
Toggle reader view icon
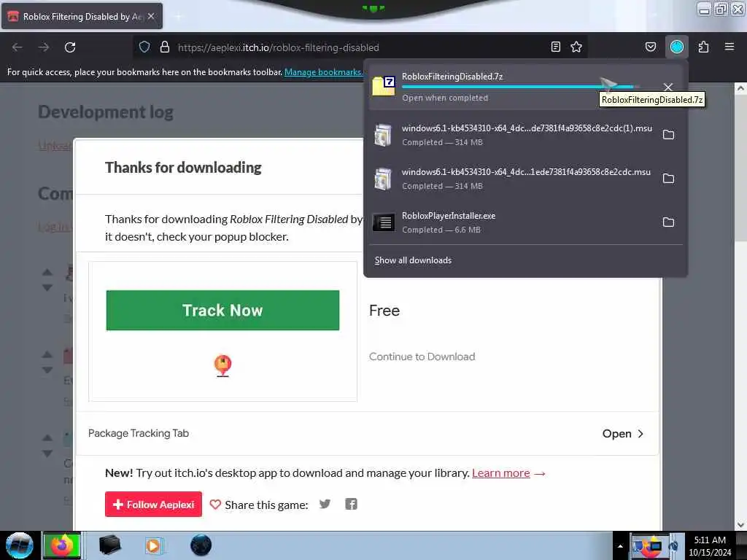(555, 47)
